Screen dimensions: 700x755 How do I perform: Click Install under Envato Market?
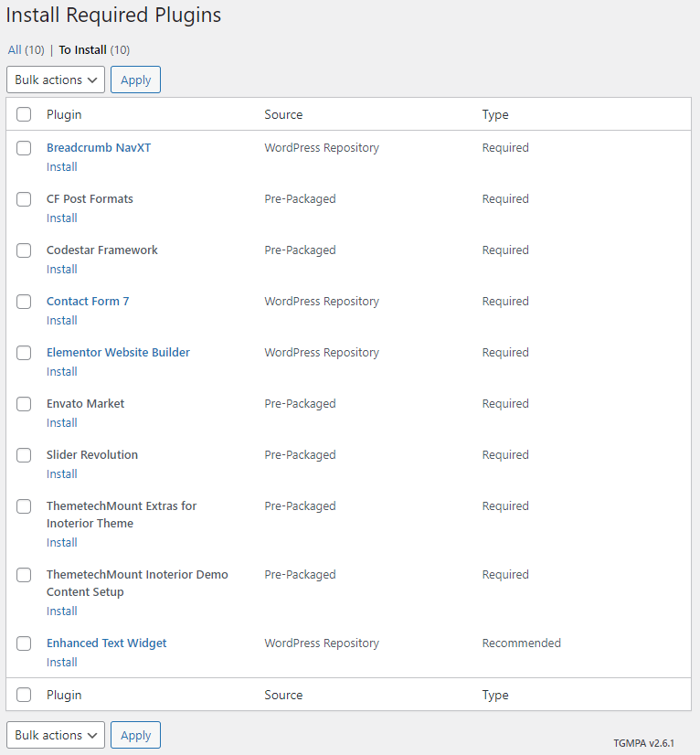click(62, 423)
